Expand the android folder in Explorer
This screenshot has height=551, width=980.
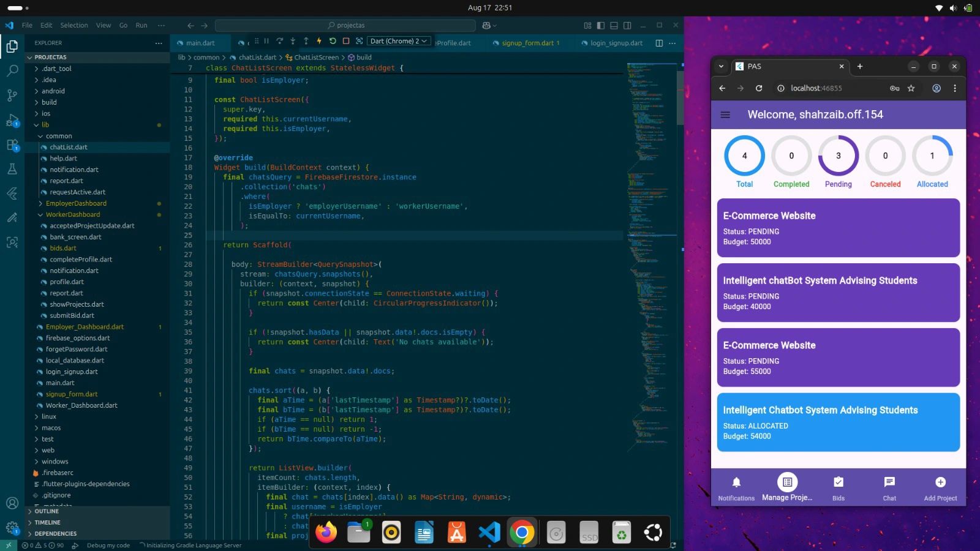point(53,91)
